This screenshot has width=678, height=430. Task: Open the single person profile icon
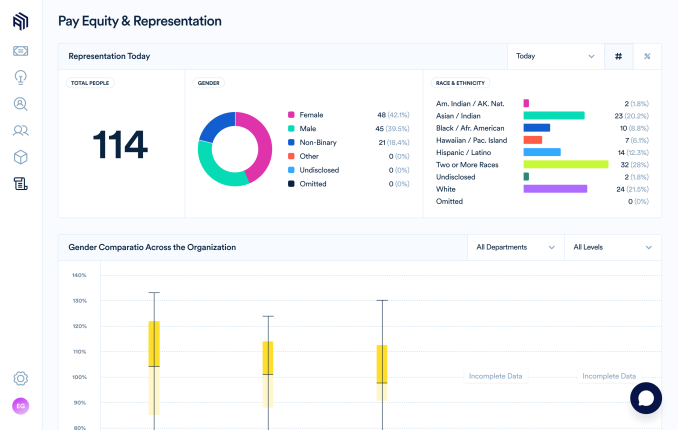coord(20,104)
